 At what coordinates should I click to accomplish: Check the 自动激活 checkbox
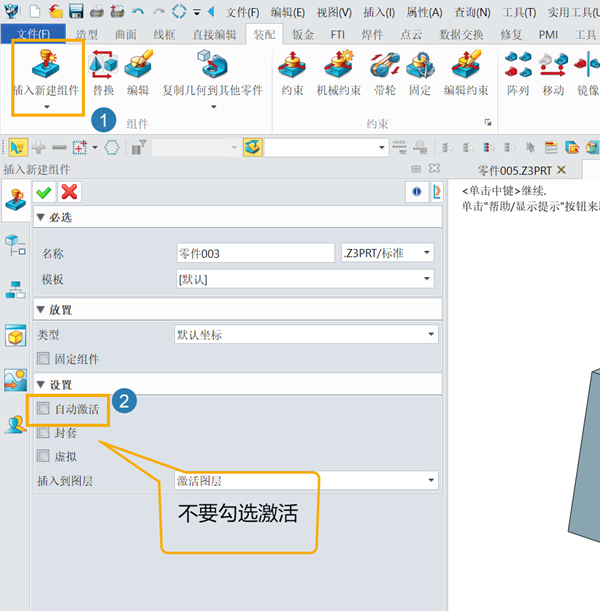[x=43, y=408]
